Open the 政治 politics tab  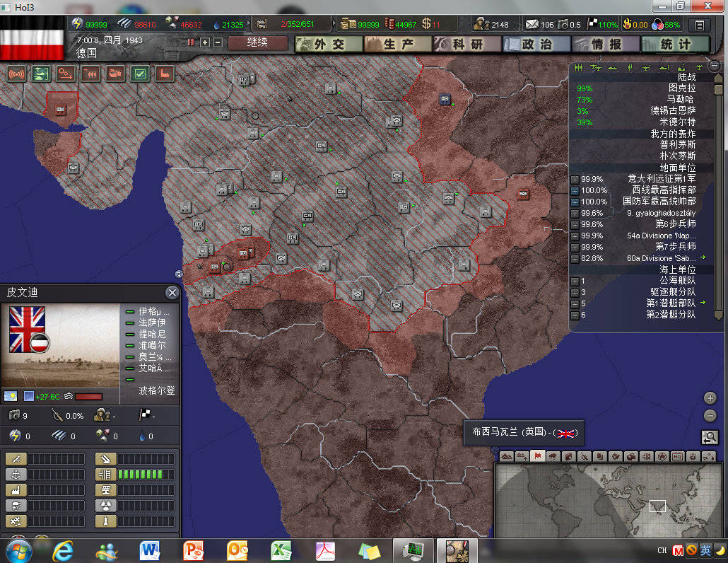(x=536, y=44)
